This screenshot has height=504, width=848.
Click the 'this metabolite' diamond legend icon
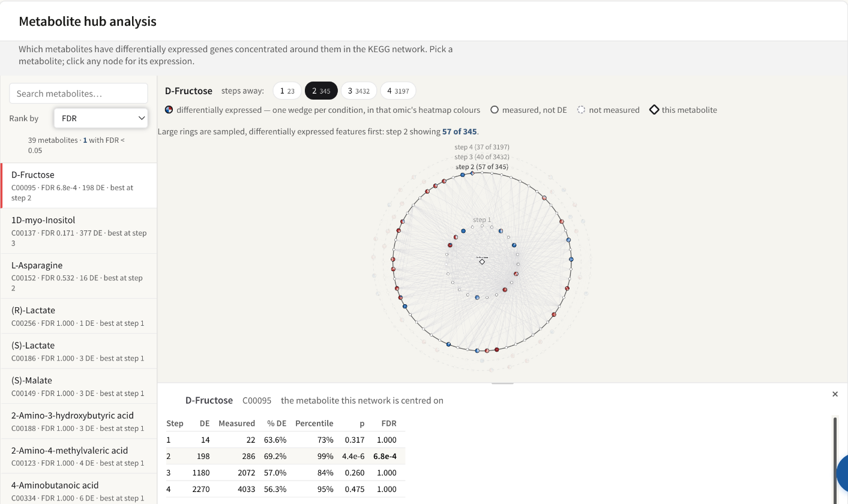click(x=654, y=110)
